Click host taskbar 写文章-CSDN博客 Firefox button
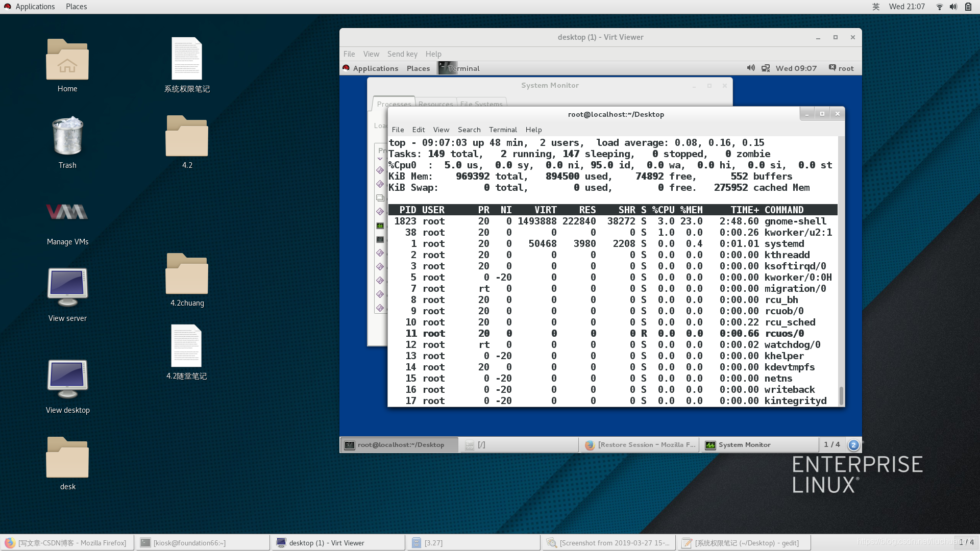Viewport: 980px width, 551px height. (67, 543)
